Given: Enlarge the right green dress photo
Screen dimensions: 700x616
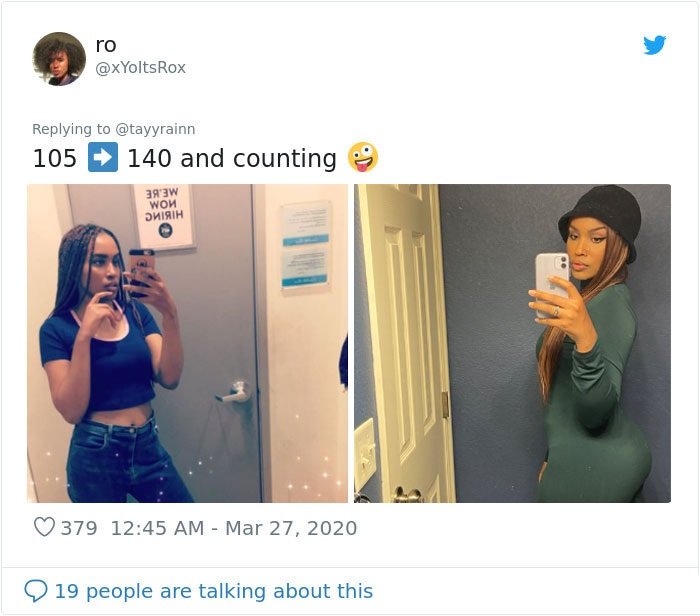Looking at the screenshot, I should [512, 343].
